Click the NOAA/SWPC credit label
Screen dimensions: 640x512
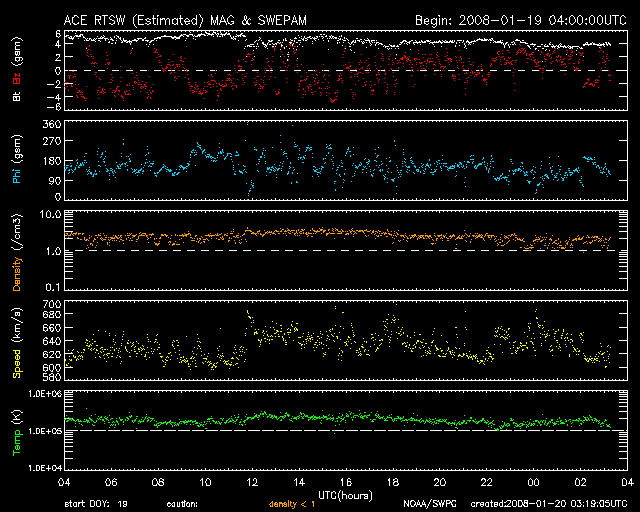click(x=427, y=504)
